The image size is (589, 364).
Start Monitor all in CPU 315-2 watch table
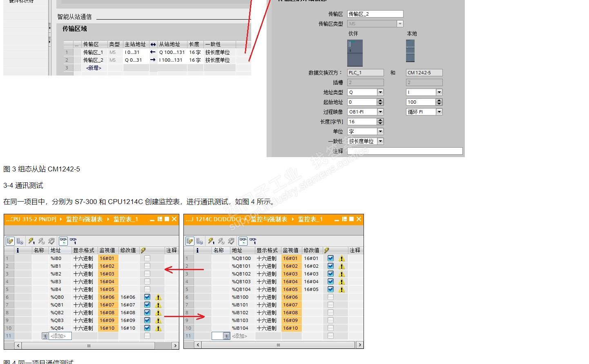[x=63, y=241]
